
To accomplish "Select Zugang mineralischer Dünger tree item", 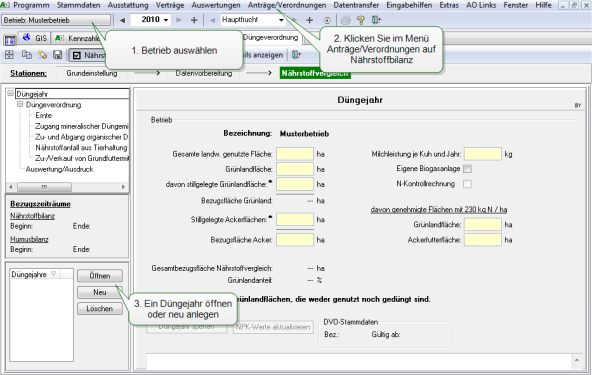I will coord(82,126).
